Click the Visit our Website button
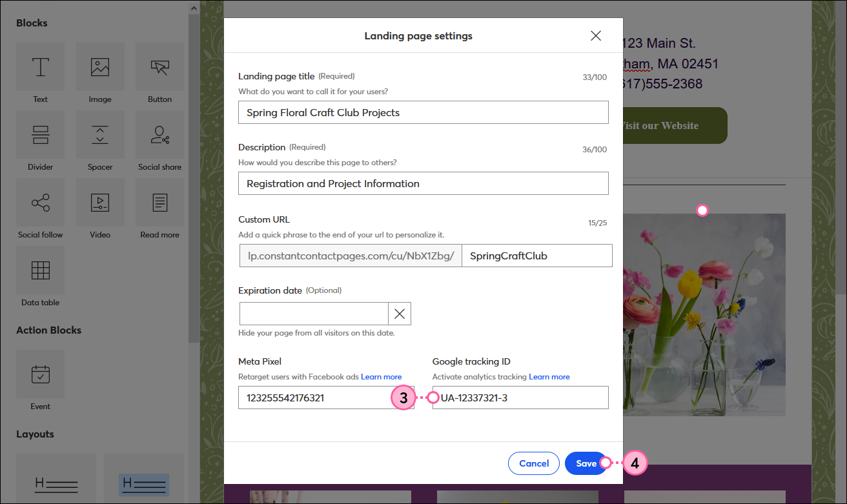The height and width of the screenshot is (504, 847). 675,125
